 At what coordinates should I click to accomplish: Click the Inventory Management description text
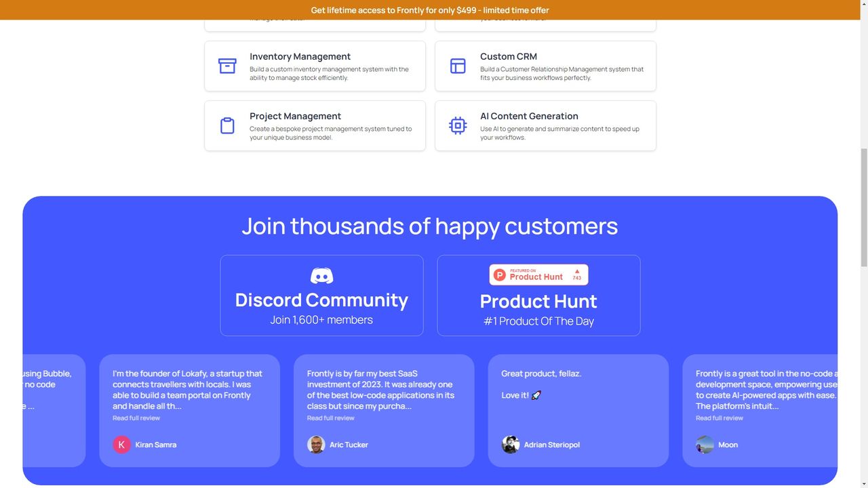[329, 73]
